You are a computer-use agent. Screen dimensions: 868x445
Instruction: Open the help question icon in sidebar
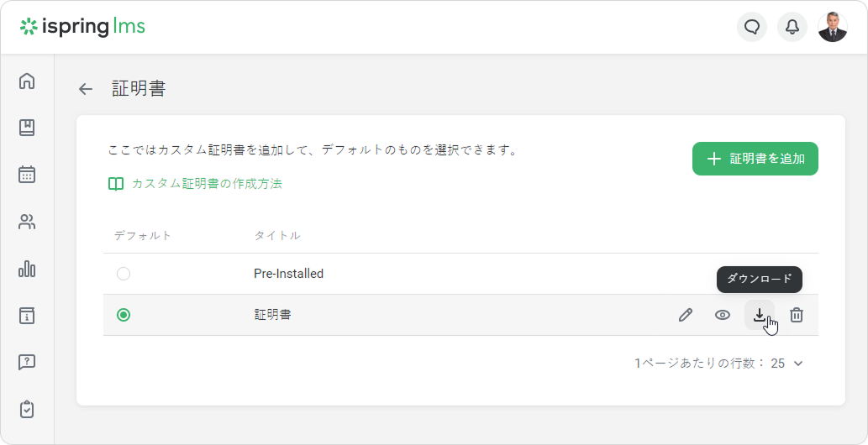pyautogui.click(x=27, y=363)
